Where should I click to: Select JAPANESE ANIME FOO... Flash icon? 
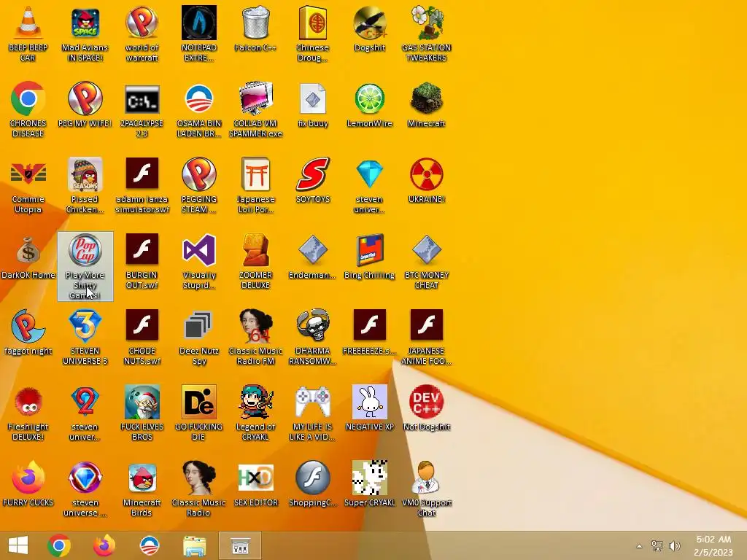coord(426,326)
